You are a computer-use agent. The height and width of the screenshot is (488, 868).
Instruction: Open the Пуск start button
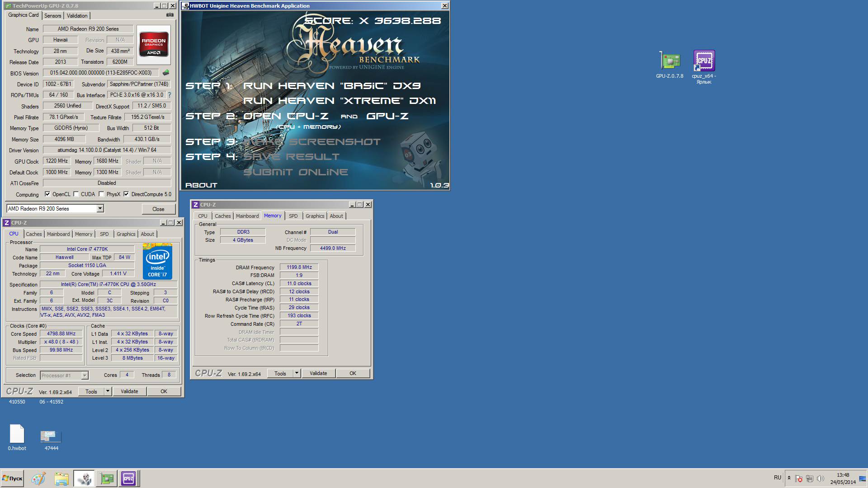pos(12,478)
